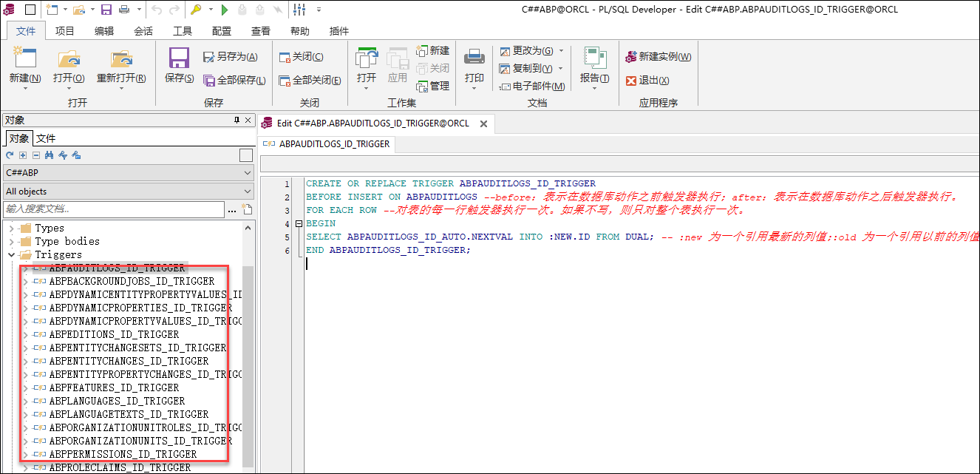Viewport: 980px width, 474px height.
Task: Close the Edit C##ABP.ABPAUDITLOGS_ID_TRIGGER@ORCL tab
Action: 484,123
